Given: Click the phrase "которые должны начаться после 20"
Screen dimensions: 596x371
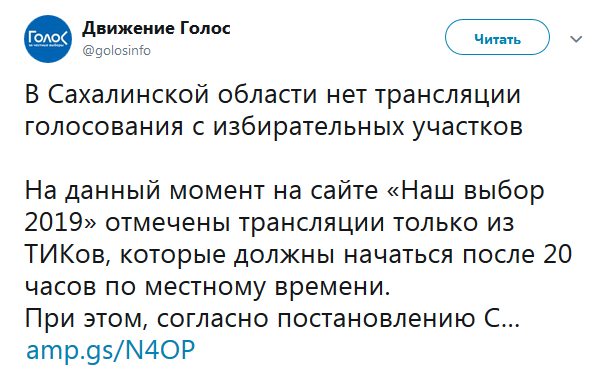Looking at the screenshot, I should tap(346, 254).
